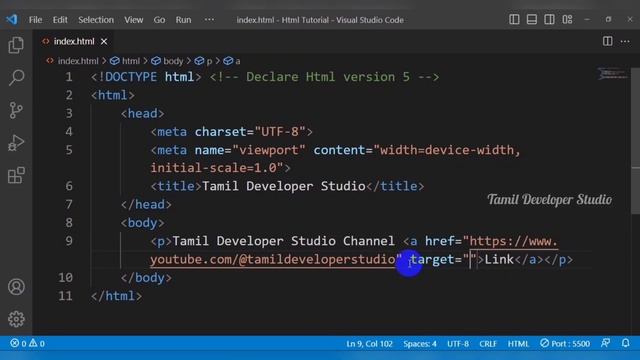This screenshot has width=640, height=360.
Task: Click title text Tamil Developer Studio
Action: click(x=284, y=186)
